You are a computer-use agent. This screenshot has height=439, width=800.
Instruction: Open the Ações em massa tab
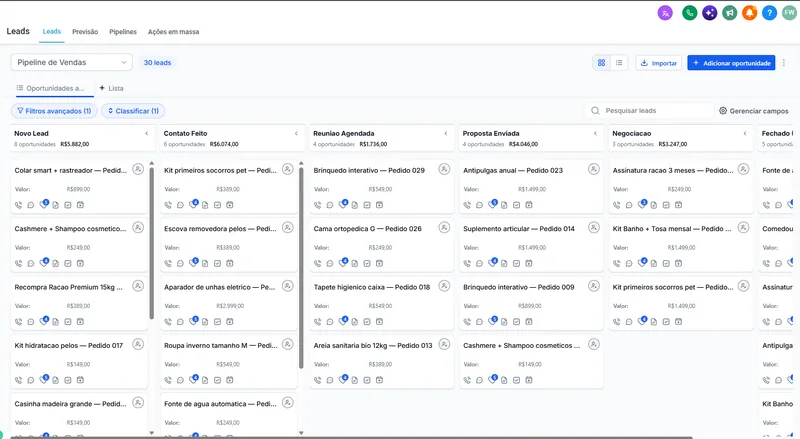173,32
